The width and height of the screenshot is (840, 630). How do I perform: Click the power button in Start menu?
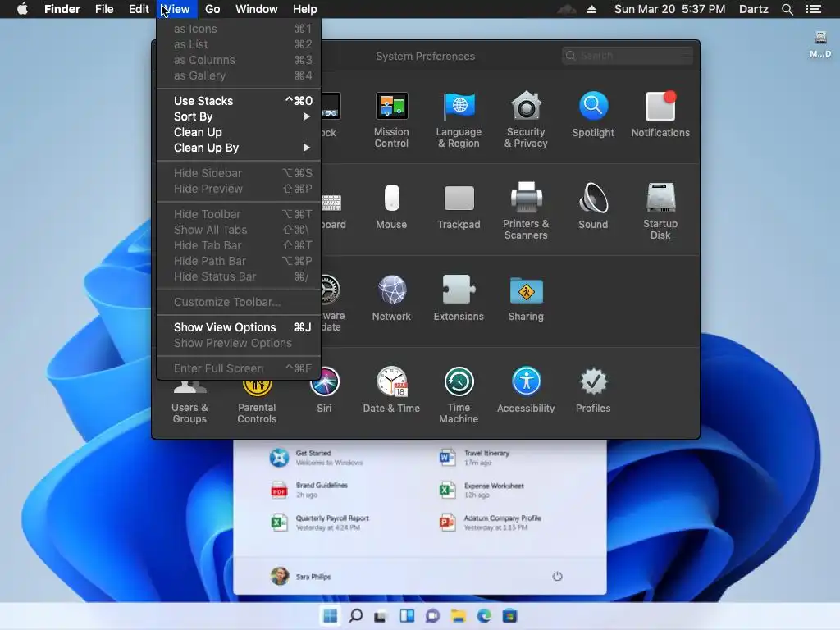(557, 577)
